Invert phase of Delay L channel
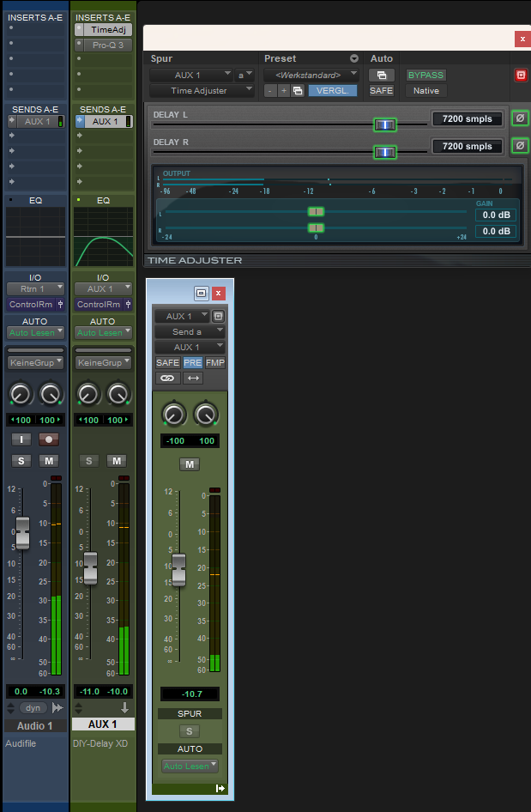The height and width of the screenshot is (812, 531). (520, 118)
